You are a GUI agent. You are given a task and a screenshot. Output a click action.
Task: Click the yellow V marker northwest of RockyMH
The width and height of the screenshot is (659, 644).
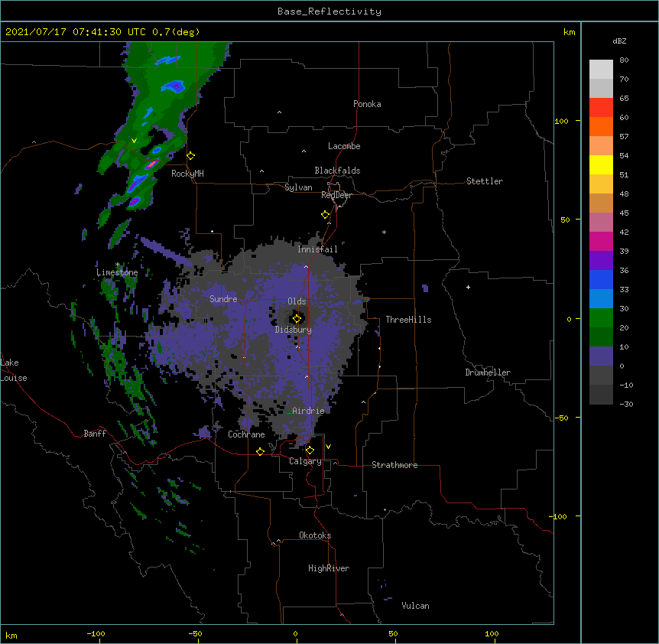(x=134, y=141)
